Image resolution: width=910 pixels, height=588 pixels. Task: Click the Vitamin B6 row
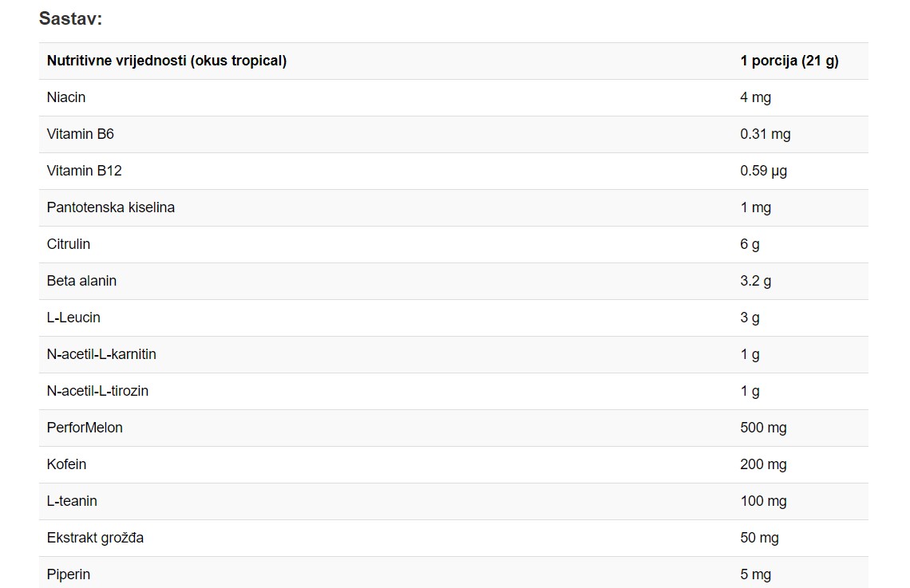coord(453,135)
